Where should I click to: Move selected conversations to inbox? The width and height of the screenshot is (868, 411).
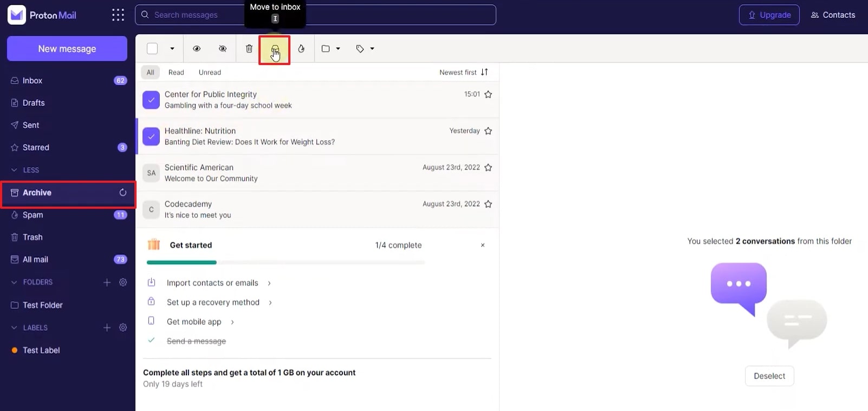(275, 49)
